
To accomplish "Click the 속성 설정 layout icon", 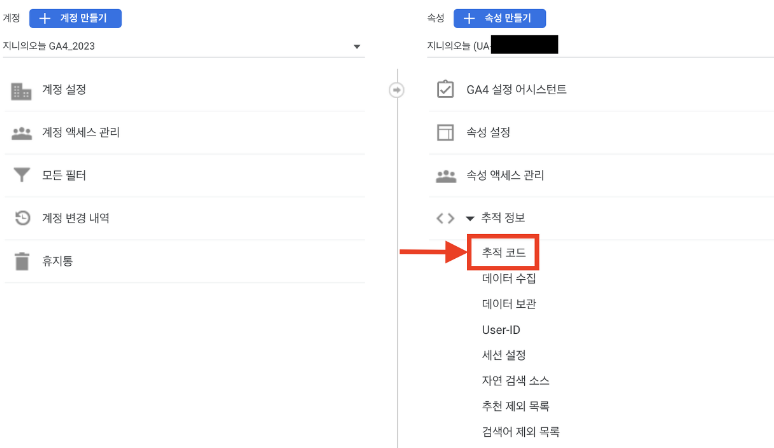I will pos(445,132).
